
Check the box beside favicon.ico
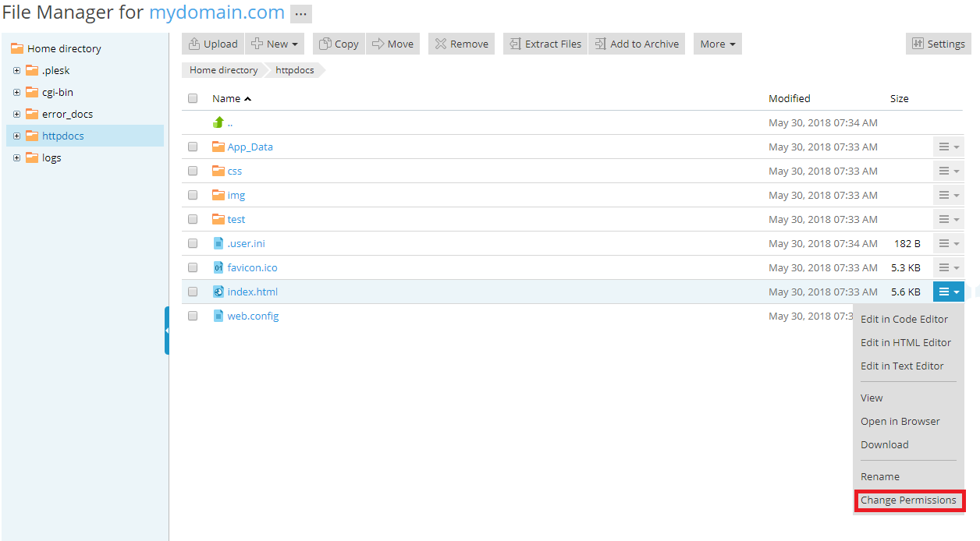click(192, 267)
